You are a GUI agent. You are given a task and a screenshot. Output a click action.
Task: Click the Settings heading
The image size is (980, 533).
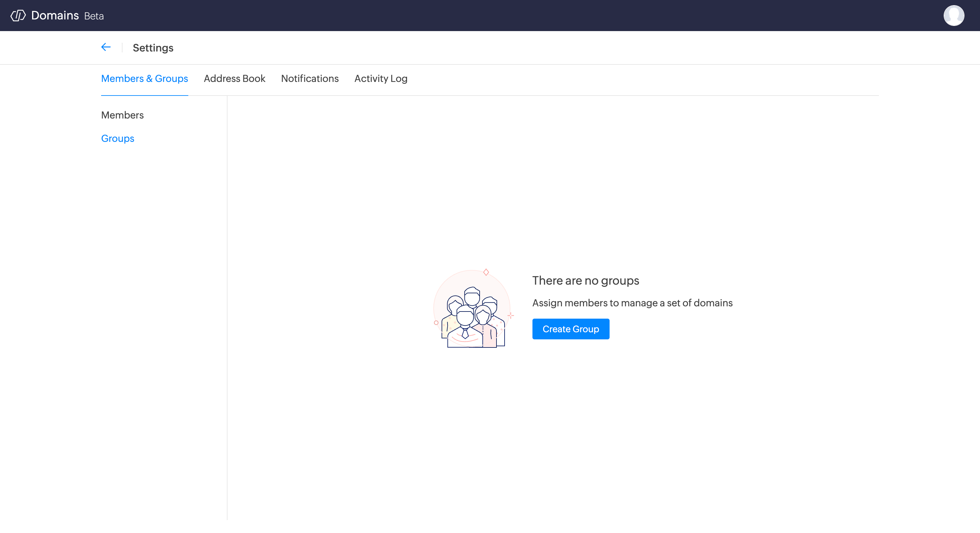[x=153, y=48]
